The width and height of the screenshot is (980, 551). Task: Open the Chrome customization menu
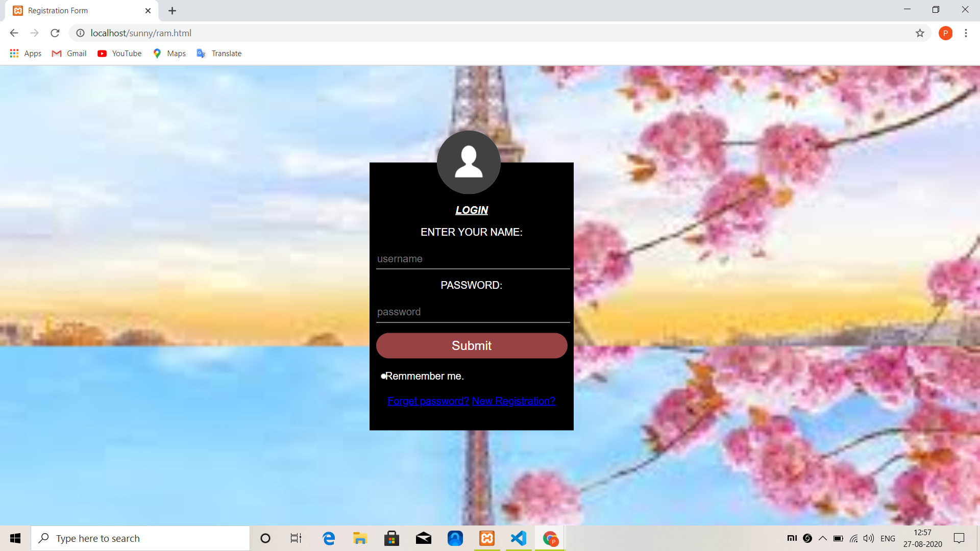pyautogui.click(x=966, y=33)
